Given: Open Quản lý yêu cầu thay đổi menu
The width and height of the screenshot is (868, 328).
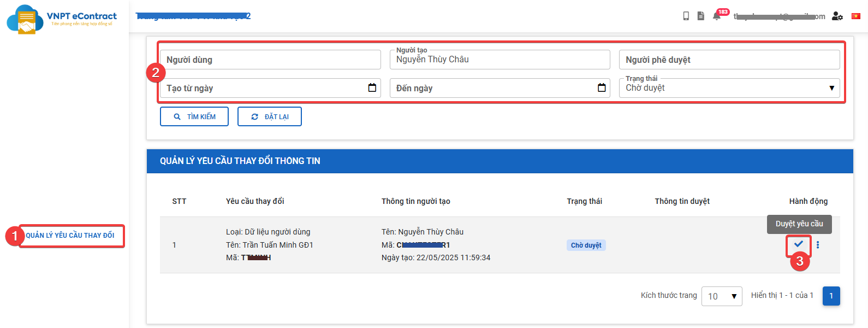Looking at the screenshot, I should coord(70,236).
